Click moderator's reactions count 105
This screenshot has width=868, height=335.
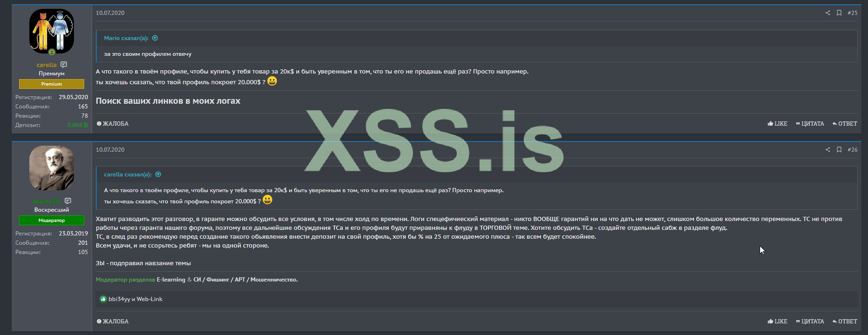[83, 252]
